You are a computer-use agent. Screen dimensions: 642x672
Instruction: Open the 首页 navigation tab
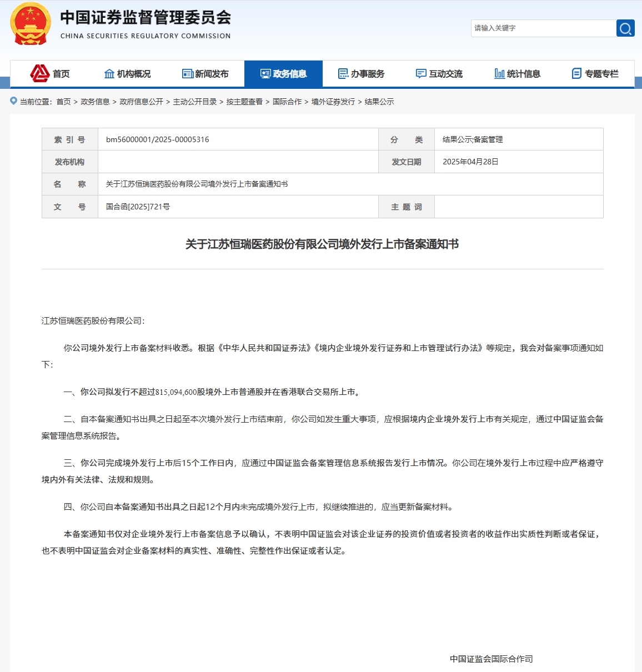click(x=49, y=74)
